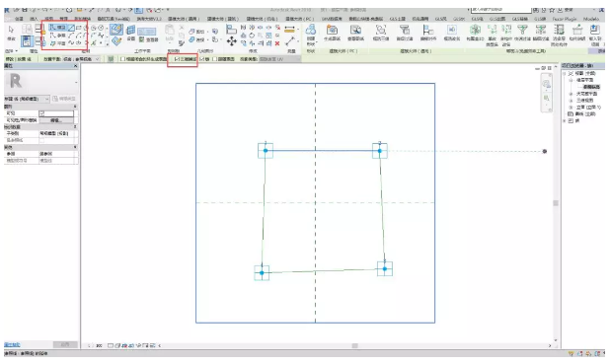Toggle the 3D snapping checkbox
Screen dimensions: 611x364
[177, 59]
